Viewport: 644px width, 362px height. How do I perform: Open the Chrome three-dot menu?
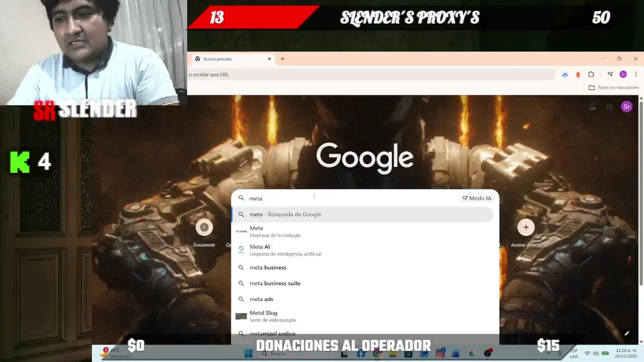tap(636, 74)
